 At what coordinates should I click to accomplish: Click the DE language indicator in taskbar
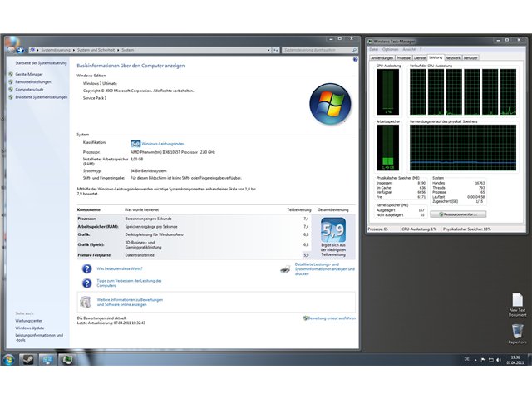tap(467, 359)
